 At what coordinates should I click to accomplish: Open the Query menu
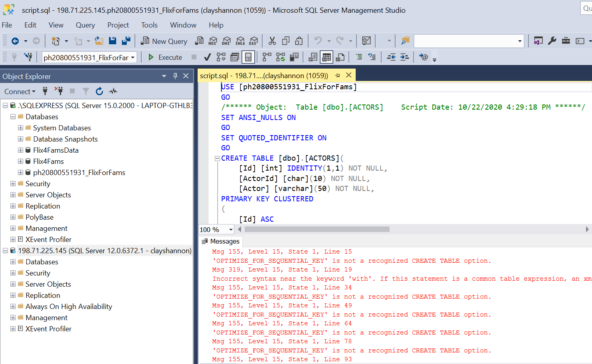click(x=85, y=25)
